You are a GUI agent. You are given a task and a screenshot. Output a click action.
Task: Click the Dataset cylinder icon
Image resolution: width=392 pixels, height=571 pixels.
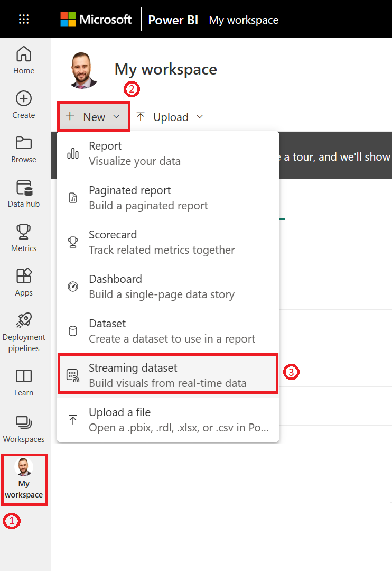[x=73, y=331]
